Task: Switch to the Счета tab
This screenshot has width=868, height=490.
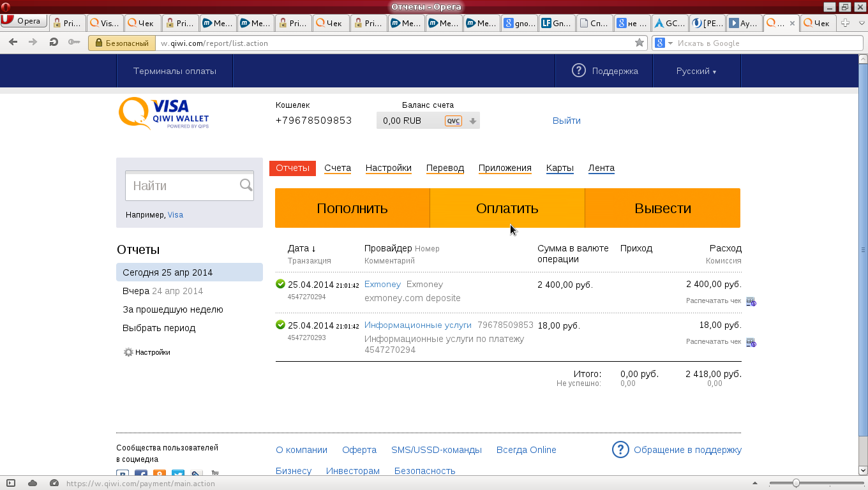Action: tap(338, 168)
